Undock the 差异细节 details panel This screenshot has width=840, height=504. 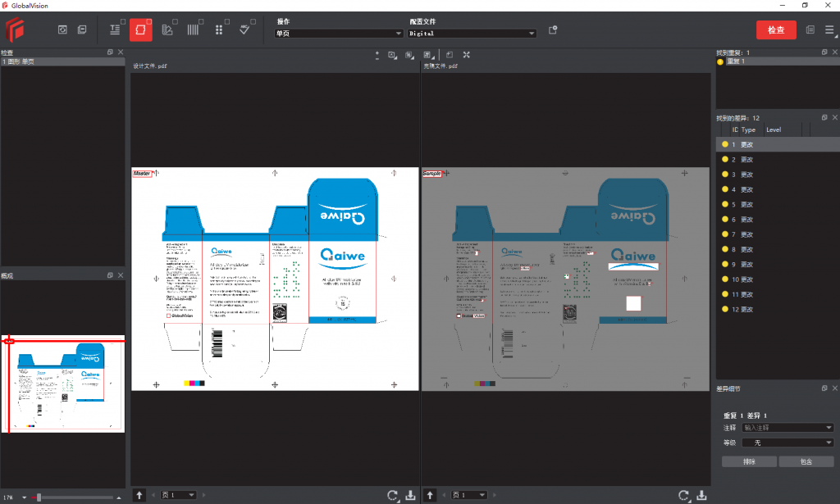tap(824, 388)
